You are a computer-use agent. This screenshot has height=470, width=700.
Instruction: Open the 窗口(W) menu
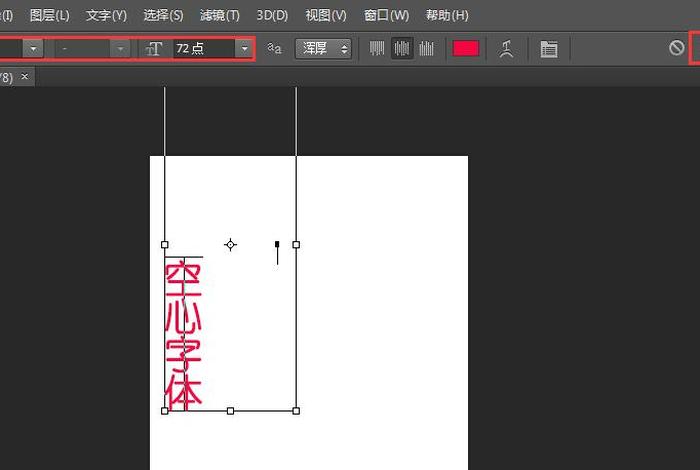click(x=386, y=16)
